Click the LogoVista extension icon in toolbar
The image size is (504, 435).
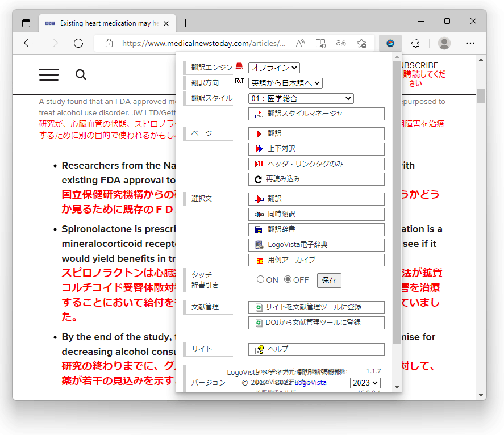point(390,43)
